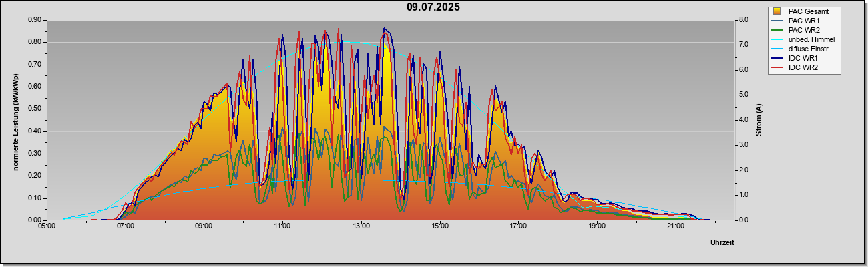This screenshot has height=267, width=868.
Task: Click the 21:00 time axis label
Action: [x=676, y=226]
